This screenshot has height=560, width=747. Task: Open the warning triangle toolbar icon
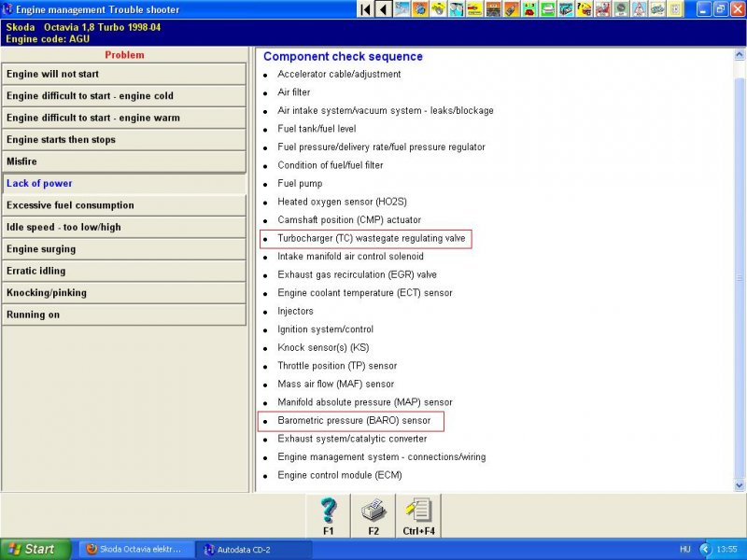(x=639, y=9)
